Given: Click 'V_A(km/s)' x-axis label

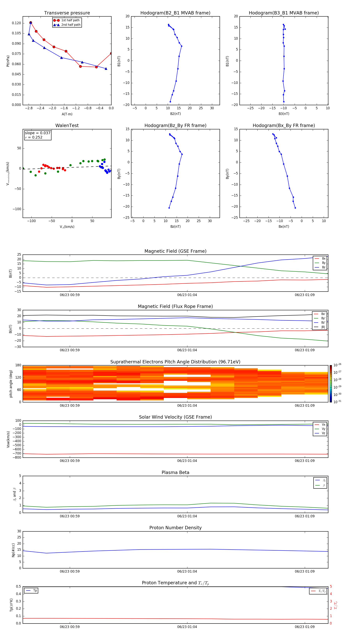Looking at the screenshot, I should pyautogui.click(x=67, y=227).
